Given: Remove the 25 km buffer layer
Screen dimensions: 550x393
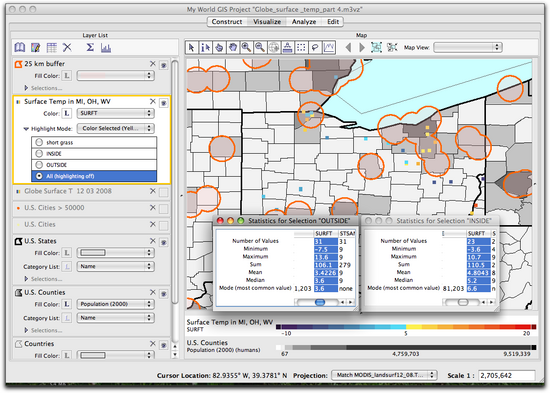Looking at the screenshot, I should (153, 64).
